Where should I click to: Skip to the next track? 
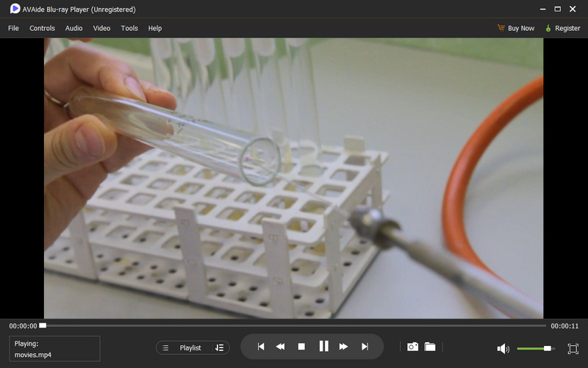click(365, 347)
